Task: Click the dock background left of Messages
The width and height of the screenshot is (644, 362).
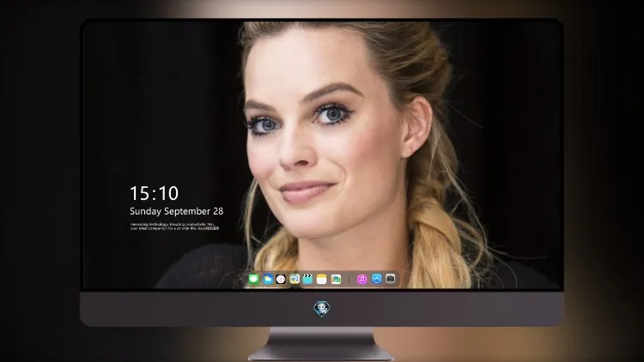Action: coord(246,280)
